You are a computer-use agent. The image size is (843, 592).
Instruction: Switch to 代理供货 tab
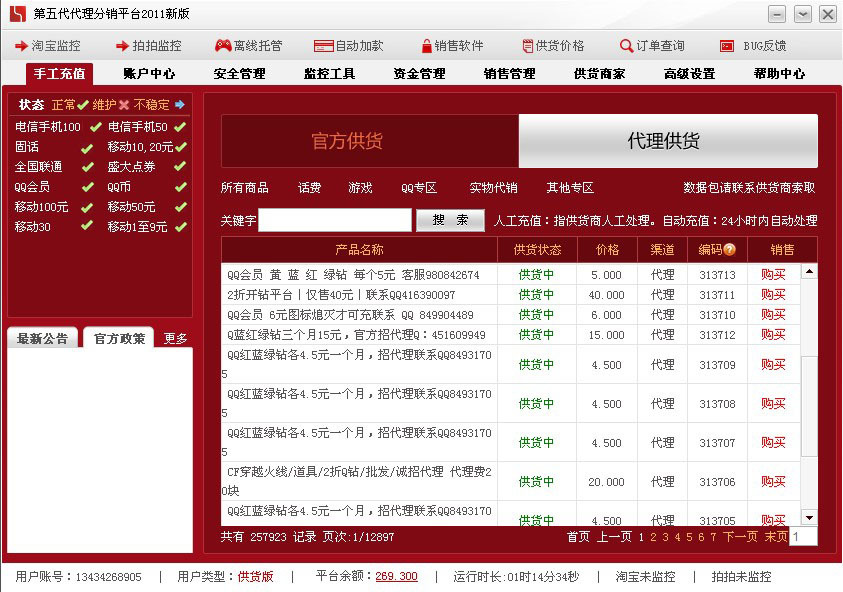[668, 141]
